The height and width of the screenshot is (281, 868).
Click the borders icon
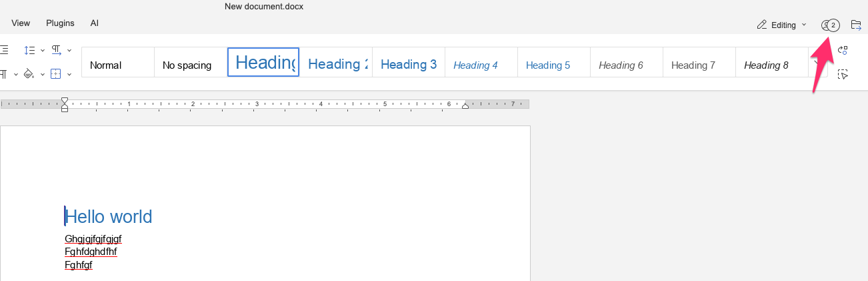(56, 73)
